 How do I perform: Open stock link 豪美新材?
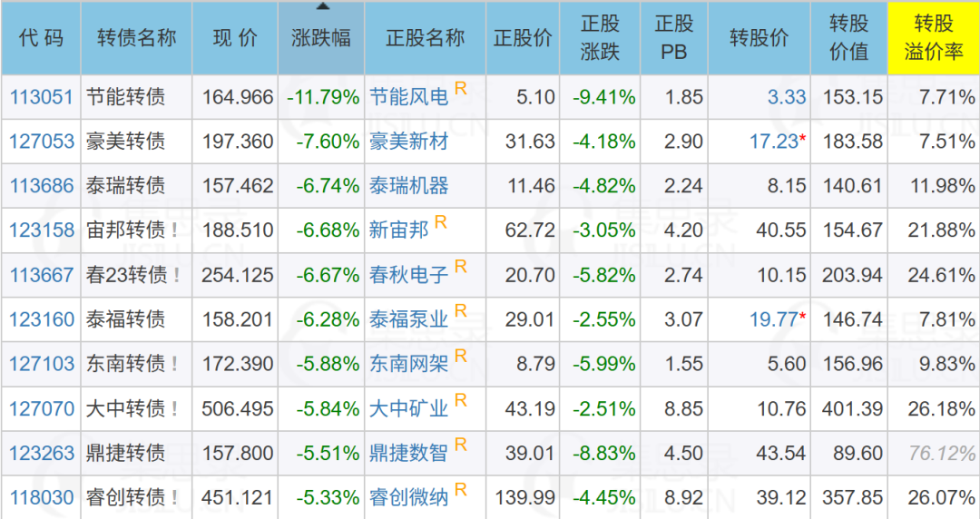pyautogui.click(x=408, y=142)
